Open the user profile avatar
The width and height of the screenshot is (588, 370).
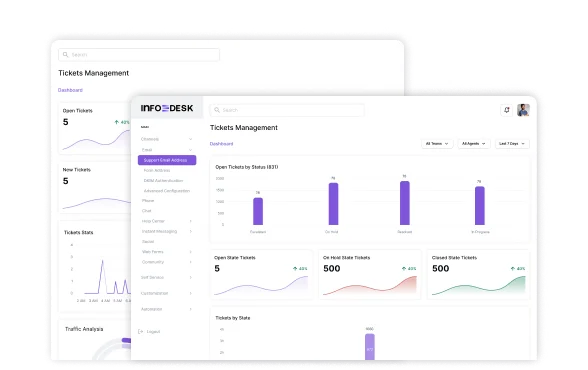point(523,110)
